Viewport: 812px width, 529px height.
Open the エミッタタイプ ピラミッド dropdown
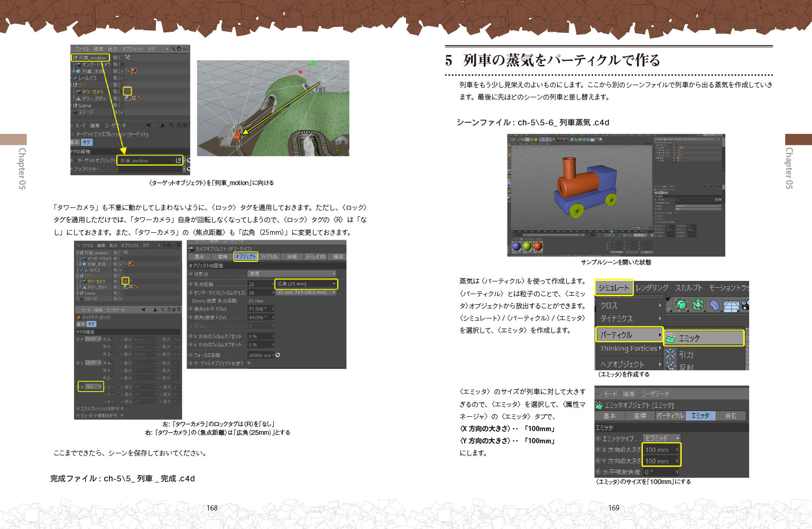(661, 439)
